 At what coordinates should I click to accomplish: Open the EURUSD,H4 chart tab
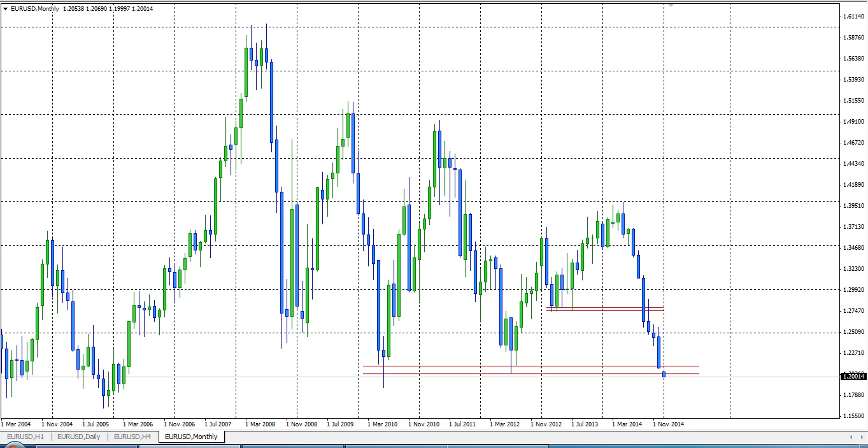pos(132,437)
